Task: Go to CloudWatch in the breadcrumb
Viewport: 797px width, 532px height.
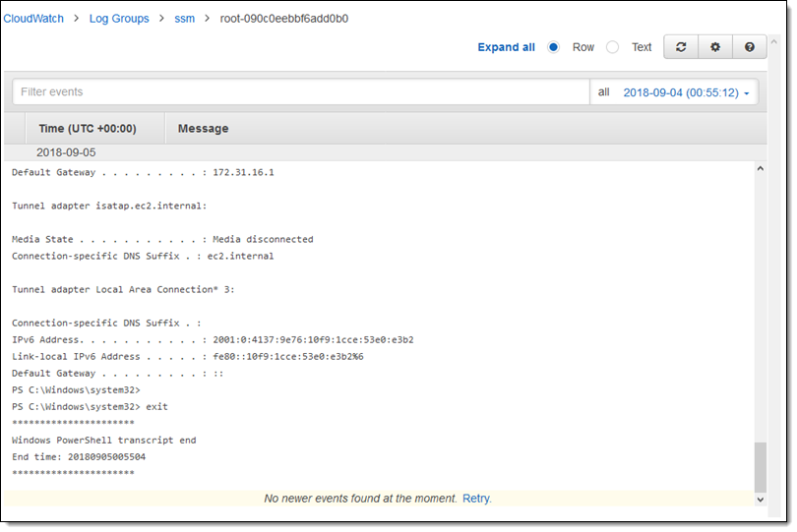Action: 34,19
